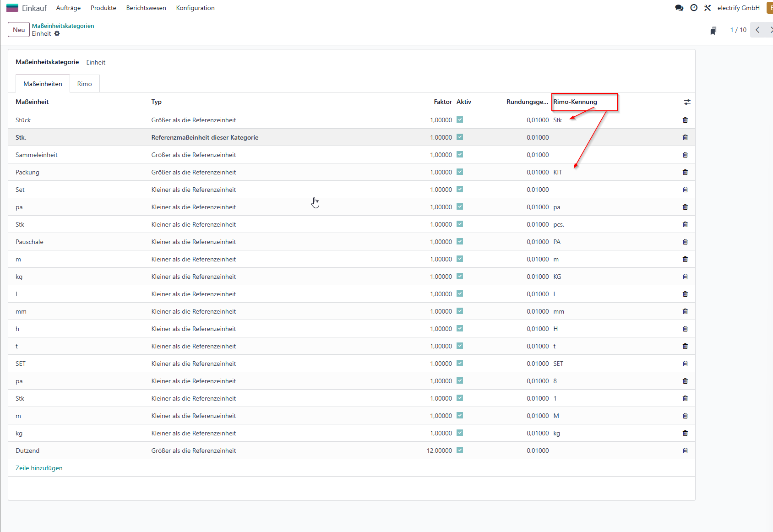Click the bookmark icon near the pager
773x532 pixels.
coord(713,30)
